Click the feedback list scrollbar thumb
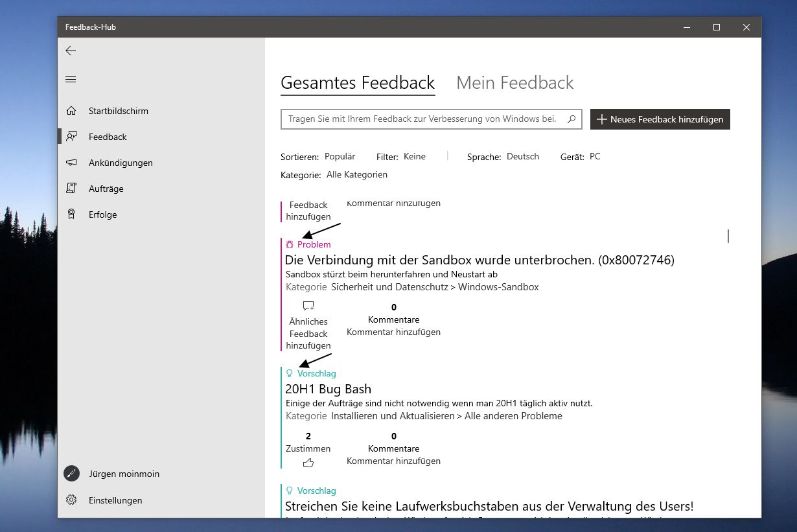797x532 pixels. click(x=728, y=236)
